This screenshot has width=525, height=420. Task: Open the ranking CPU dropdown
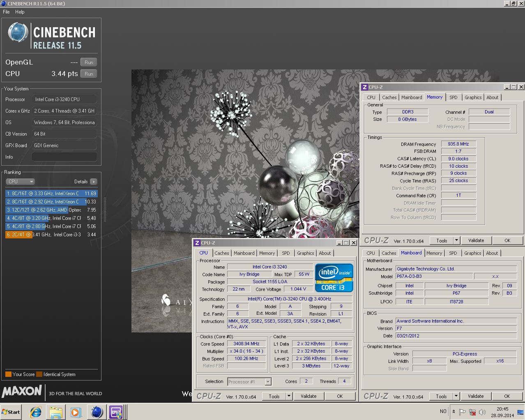click(20, 182)
